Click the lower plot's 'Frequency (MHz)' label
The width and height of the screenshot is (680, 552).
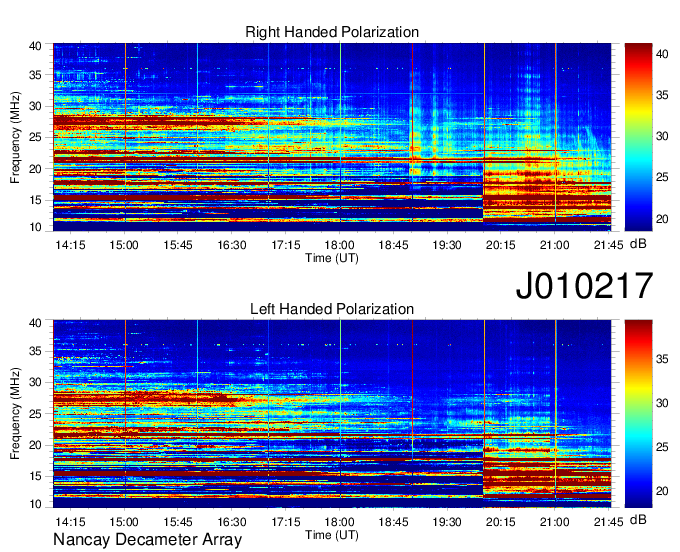click(15, 414)
